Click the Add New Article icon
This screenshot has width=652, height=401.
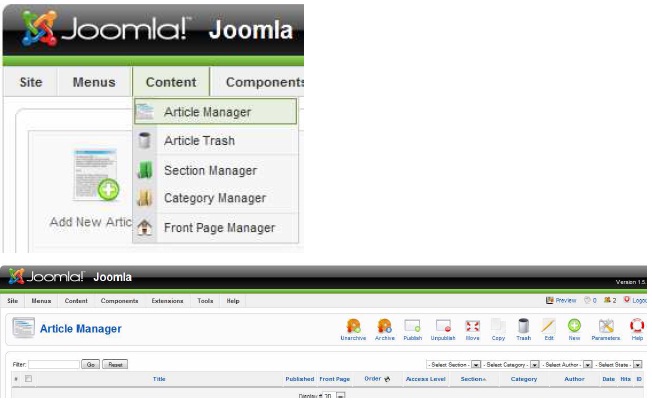[96, 175]
